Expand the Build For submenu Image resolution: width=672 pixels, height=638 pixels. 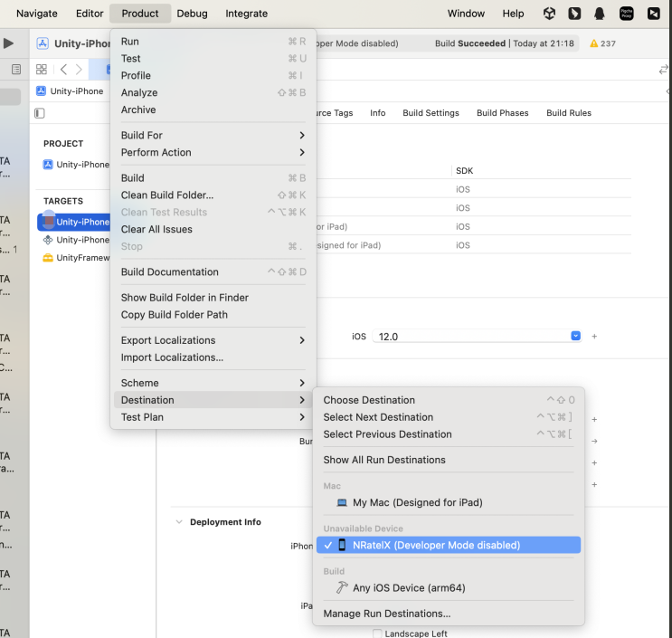click(213, 136)
